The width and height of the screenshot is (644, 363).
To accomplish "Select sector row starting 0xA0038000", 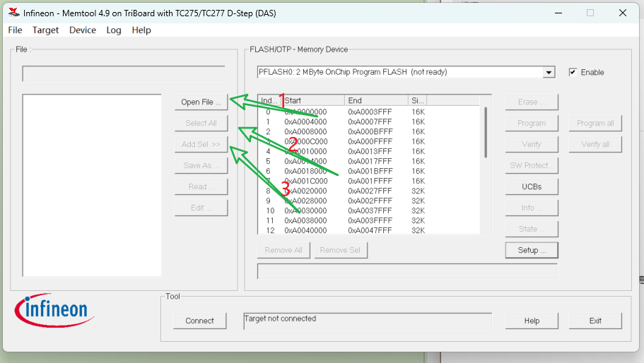I will click(368, 220).
